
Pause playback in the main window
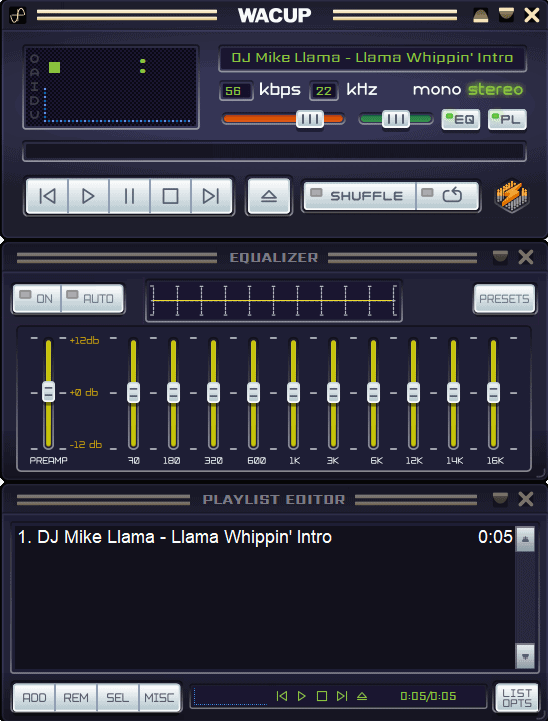(129, 196)
